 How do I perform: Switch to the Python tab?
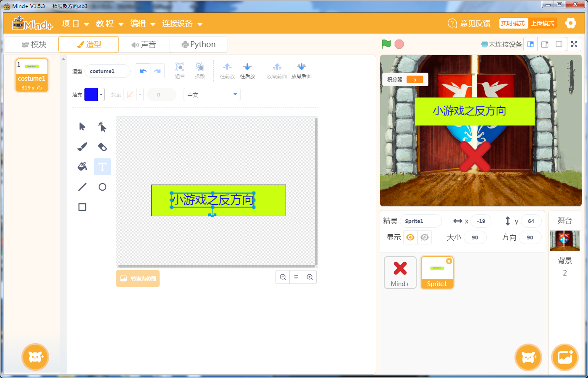198,44
